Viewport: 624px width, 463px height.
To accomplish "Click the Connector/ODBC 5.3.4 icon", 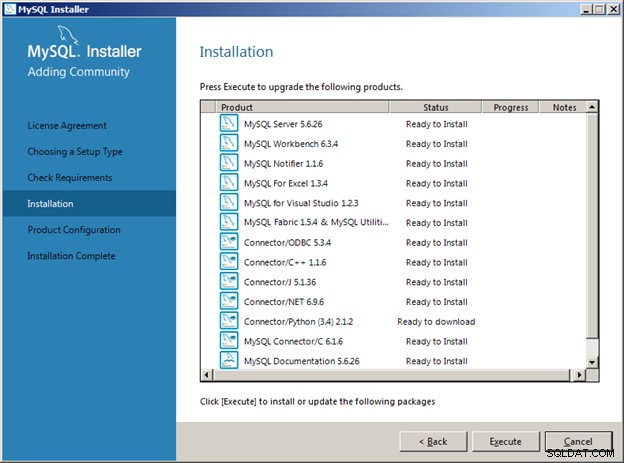I will (x=229, y=242).
